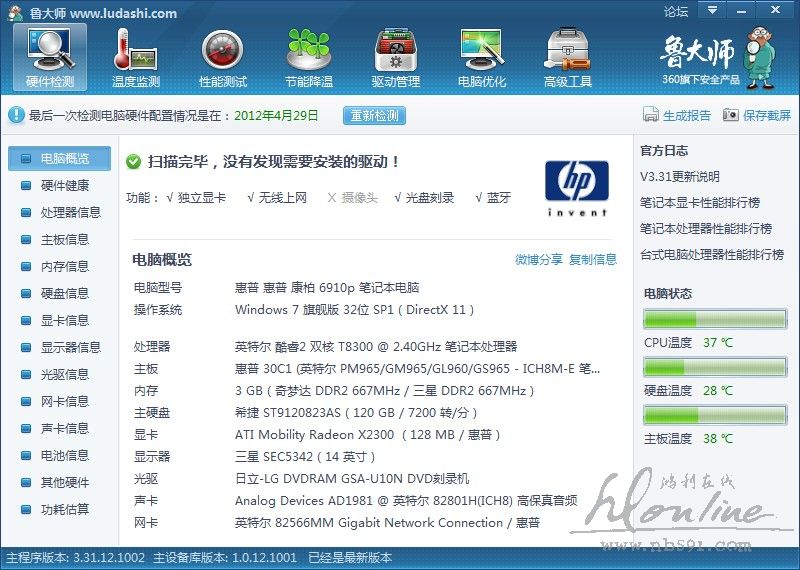Viewport: 800px width, 570px height.
Task: Click 保存截屏 to save screenshot
Action: pos(757,115)
